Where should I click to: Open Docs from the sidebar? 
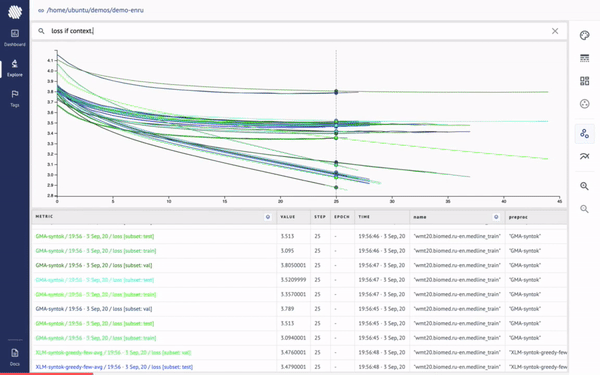click(x=15, y=357)
